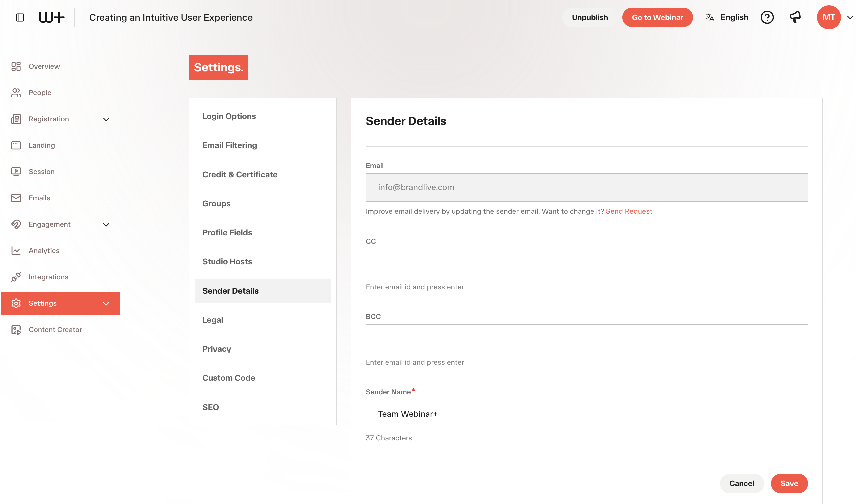Screen dimensions: 856x504
Task: Click the Settings gear icon
Action: 16,303
